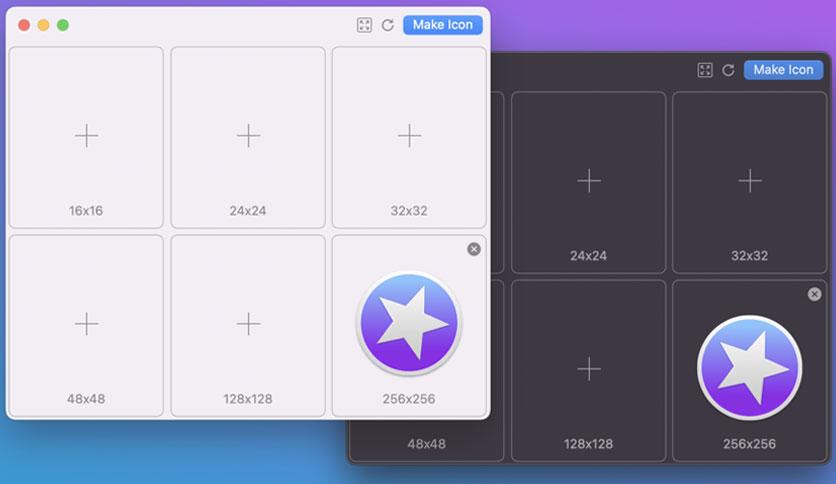This screenshot has width=836, height=484.
Task: Click the fit-to-frame icon in dark window
Action: 705,70
